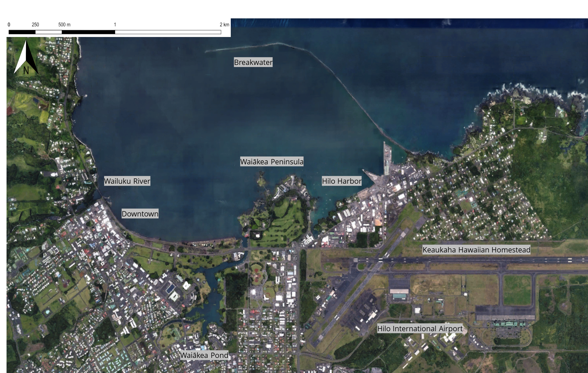Click the Waiākea Peninsula label
Screen dimensions: 588x373
coord(272,162)
